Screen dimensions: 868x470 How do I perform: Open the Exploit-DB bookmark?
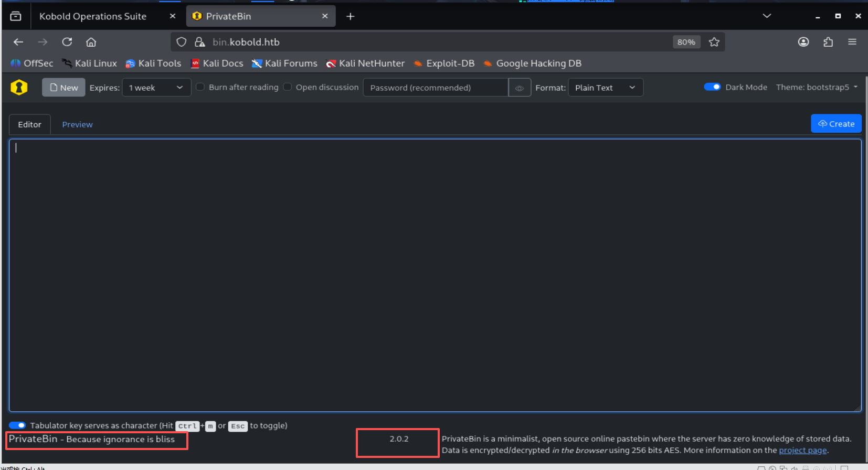click(x=444, y=63)
